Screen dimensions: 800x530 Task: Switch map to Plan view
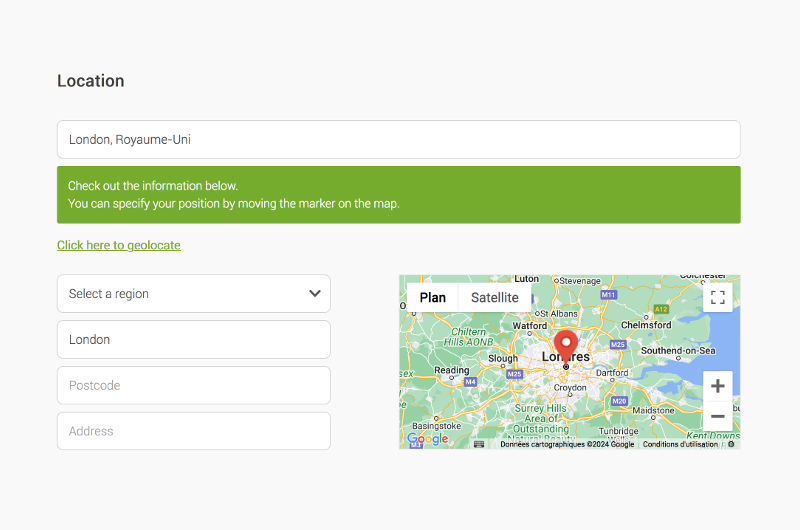[x=433, y=297]
